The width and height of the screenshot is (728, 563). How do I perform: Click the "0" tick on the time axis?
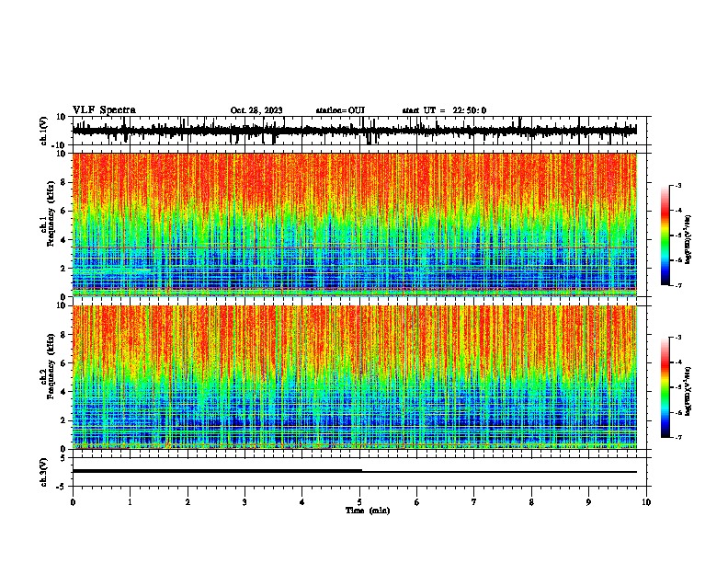pos(73,502)
